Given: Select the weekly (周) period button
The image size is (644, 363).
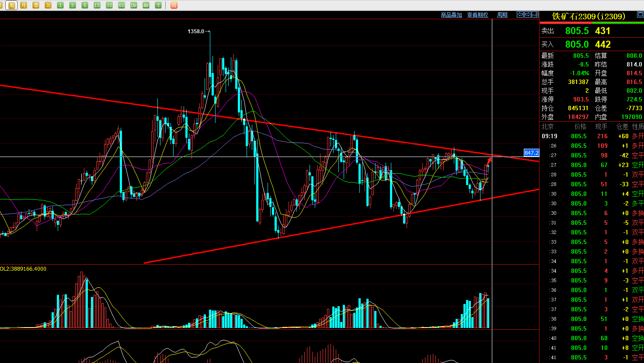Looking at the screenshot, I should click(x=12, y=5).
